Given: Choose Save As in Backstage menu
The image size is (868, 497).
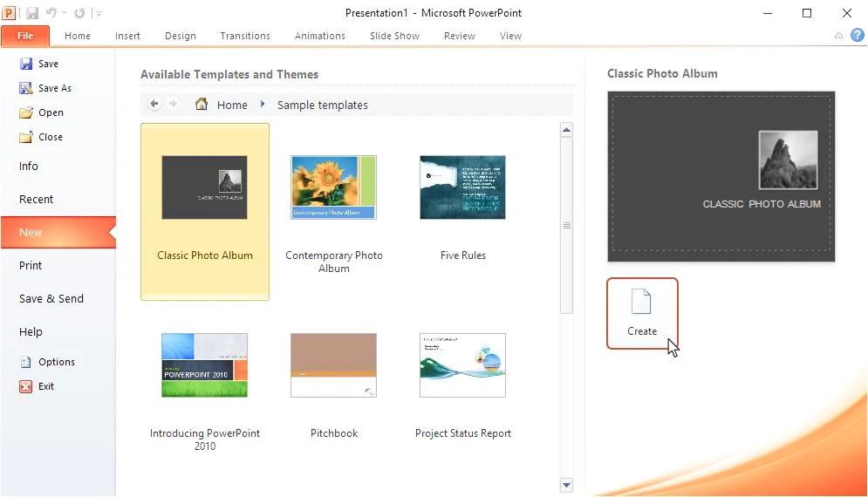Looking at the screenshot, I should 45,88.
